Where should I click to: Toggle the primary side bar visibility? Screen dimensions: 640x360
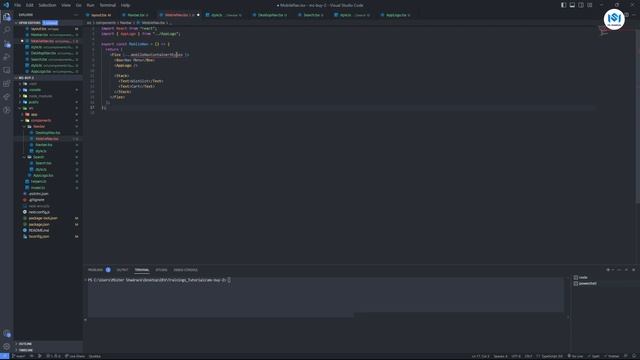pyautogui.click(x=563, y=5)
